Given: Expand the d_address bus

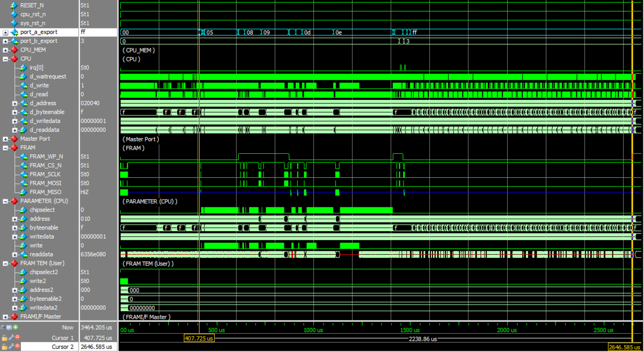Looking at the screenshot, I should point(14,103).
